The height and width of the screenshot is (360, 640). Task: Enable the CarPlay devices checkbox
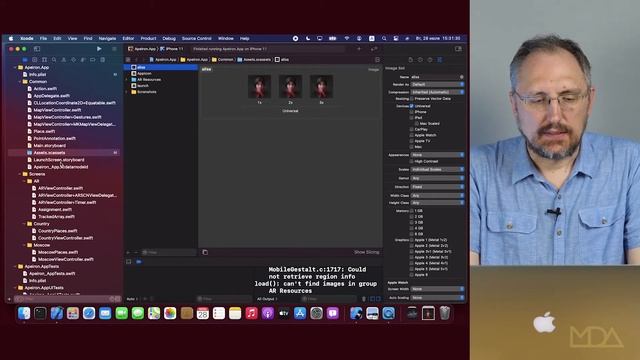[411, 129]
